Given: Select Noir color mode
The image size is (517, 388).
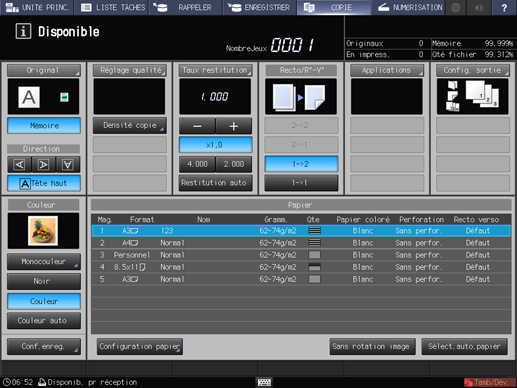Looking at the screenshot, I should pos(44,281).
